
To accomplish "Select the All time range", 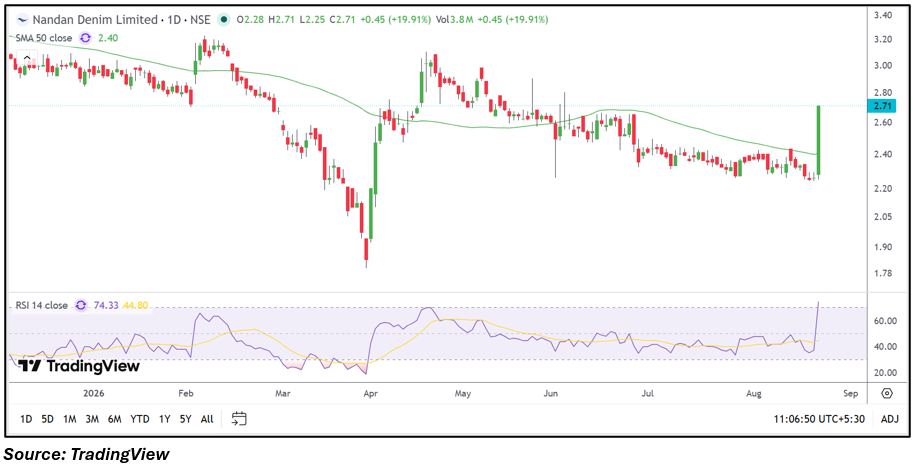I will pyautogui.click(x=207, y=419).
